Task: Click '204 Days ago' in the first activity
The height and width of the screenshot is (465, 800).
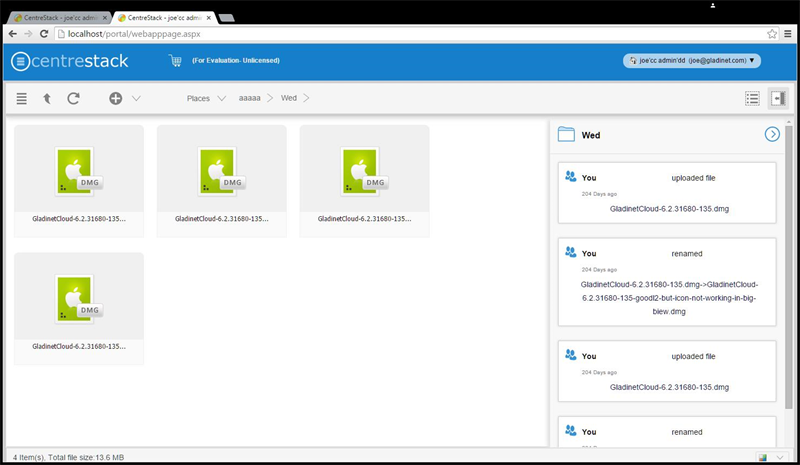Action: click(x=599, y=194)
